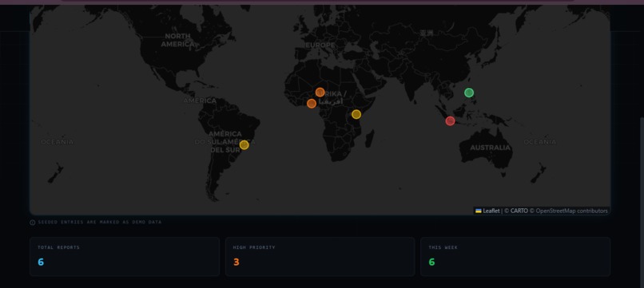
Task: Select the green map marker near the Philippines
Action: 469,93
